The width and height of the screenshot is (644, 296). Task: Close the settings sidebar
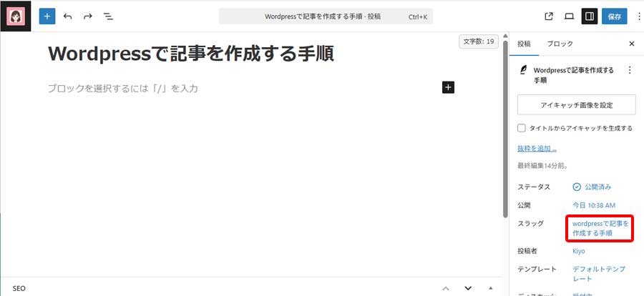point(632,44)
